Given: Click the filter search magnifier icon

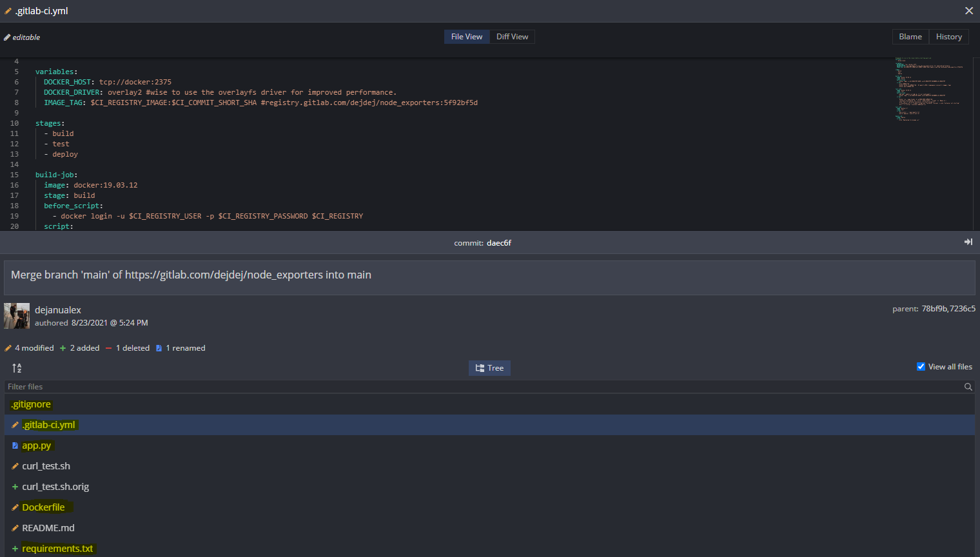Looking at the screenshot, I should pos(968,387).
